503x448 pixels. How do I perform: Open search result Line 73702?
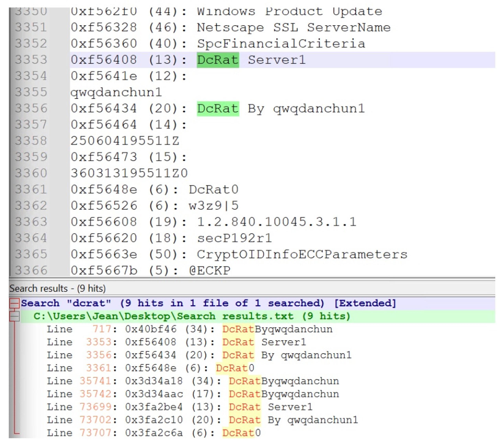202,420
